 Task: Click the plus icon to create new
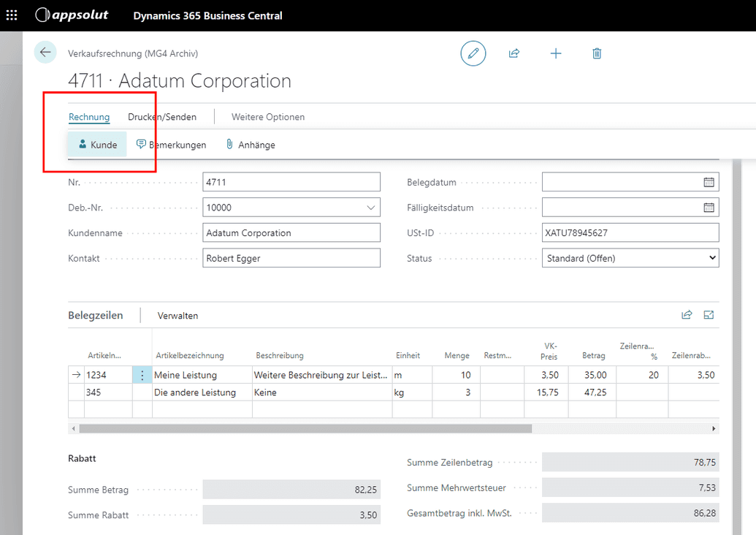pos(556,53)
